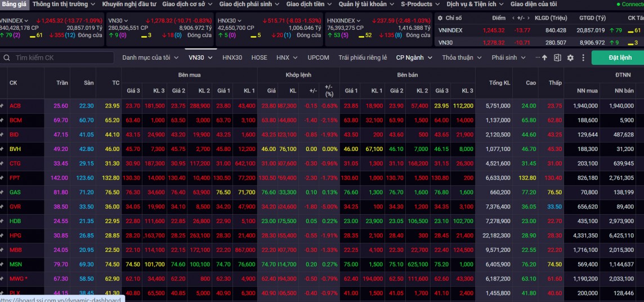Click the Đặt lệnh button
The height and width of the screenshot is (302, 644).
pyautogui.click(x=620, y=57)
